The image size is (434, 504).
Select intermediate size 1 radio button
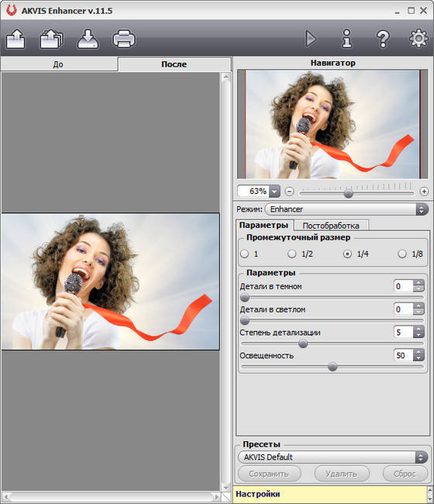pos(244,254)
